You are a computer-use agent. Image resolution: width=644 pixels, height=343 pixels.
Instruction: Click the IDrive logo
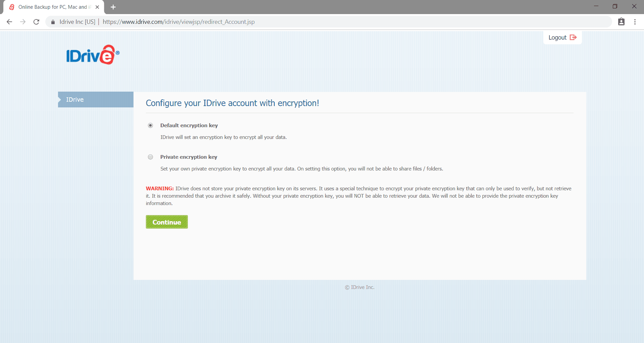[93, 55]
